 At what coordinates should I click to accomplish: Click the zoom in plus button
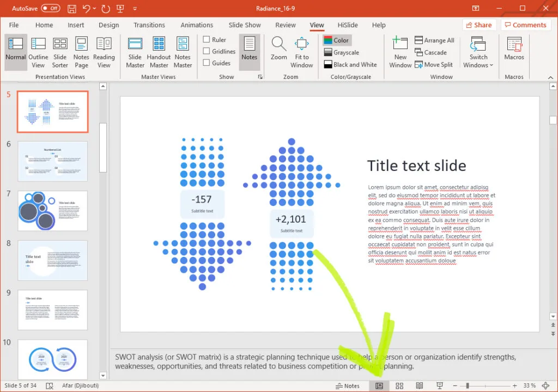514,386
